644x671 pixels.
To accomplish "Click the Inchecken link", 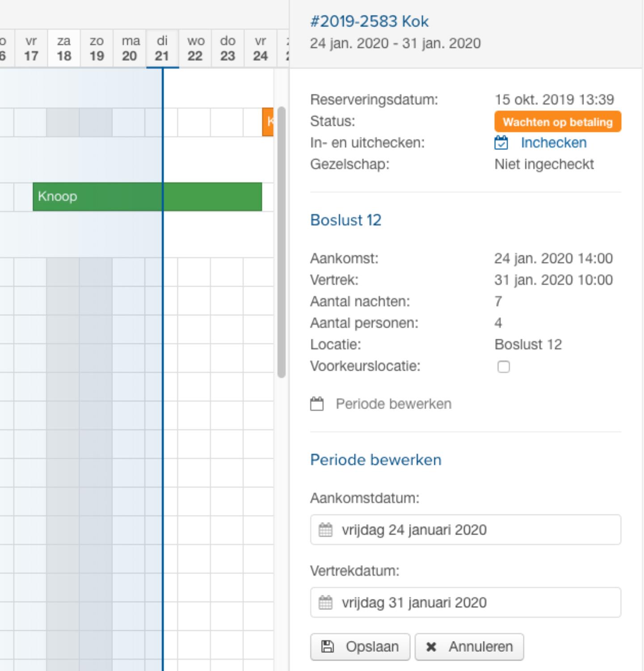I will (553, 143).
